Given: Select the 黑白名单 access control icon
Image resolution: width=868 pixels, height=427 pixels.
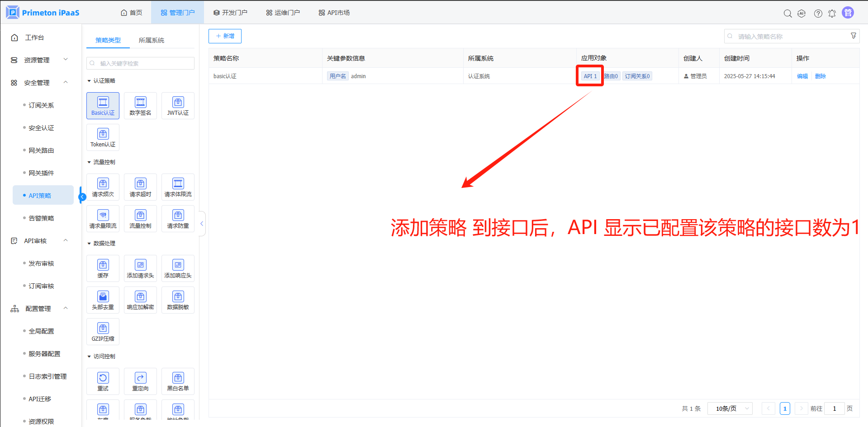Looking at the screenshot, I should [x=178, y=381].
